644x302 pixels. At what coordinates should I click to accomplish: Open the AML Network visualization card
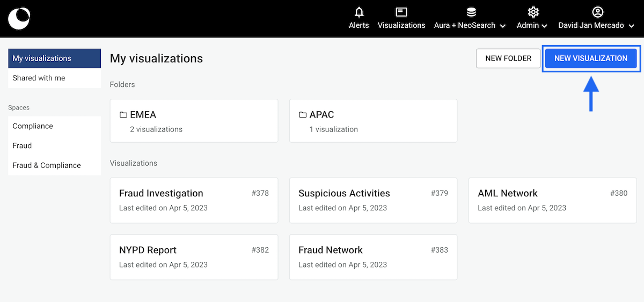pos(552,200)
